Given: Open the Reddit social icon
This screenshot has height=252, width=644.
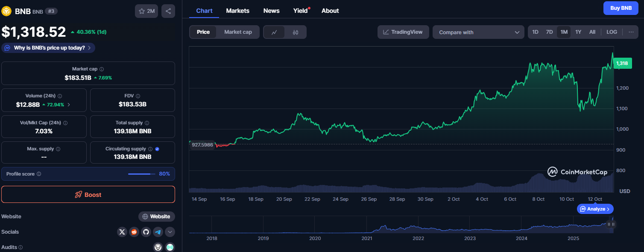Looking at the screenshot, I should pos(134,232).
